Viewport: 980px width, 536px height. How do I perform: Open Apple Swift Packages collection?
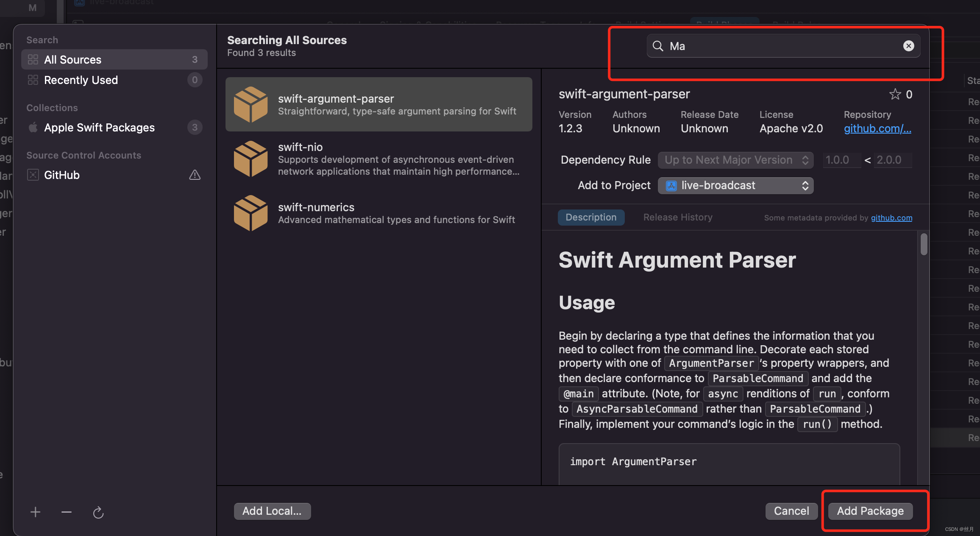click(x=114, y=127)
